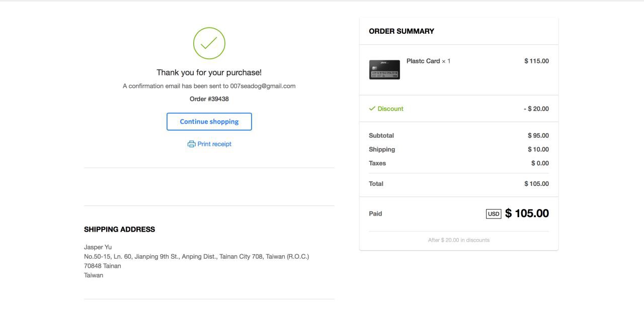644x312 pixels.
Task: Click the $115.00 item price
Action: tap(536, 61)
